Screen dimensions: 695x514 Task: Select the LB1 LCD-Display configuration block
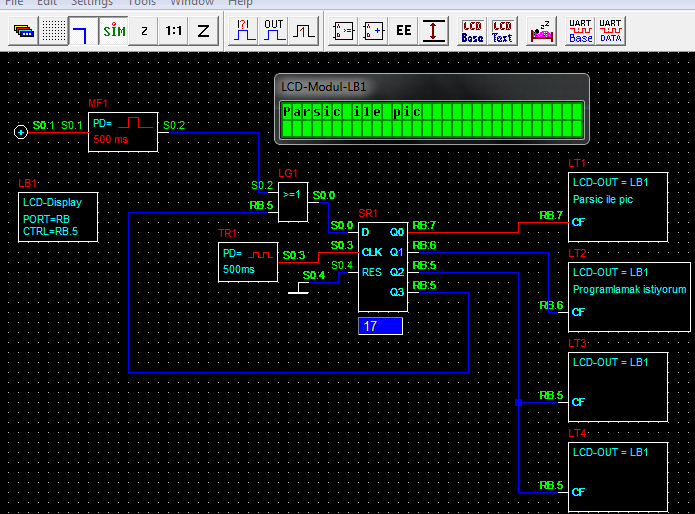click(x=57, y=217)
